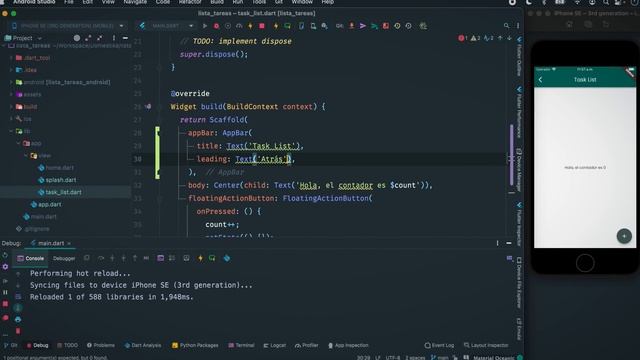The height and width of the screenshot is (360, 640).
Task: Click the UTF-8 encoding in status bar
Action: pyautogui.click(x=393, y=358)
